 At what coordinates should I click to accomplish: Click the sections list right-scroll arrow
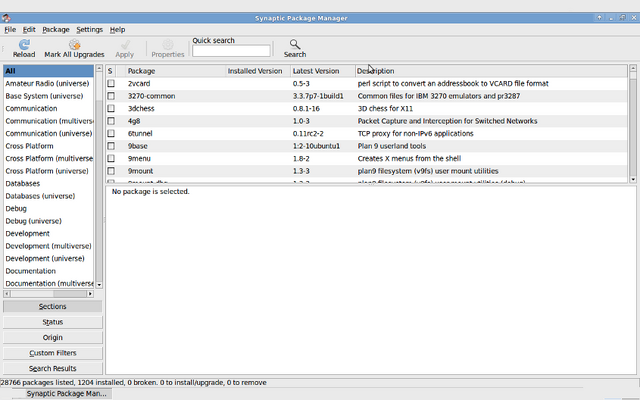click(90, 293)
